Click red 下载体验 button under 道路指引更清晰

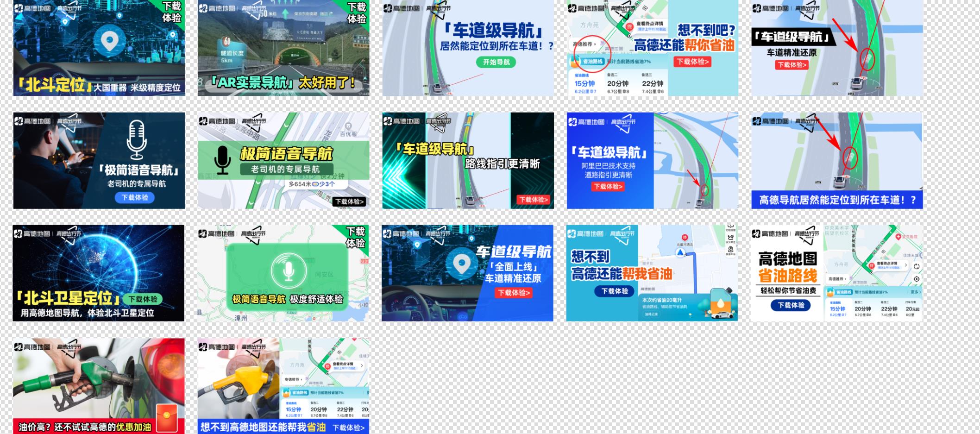tap(608, 186)
